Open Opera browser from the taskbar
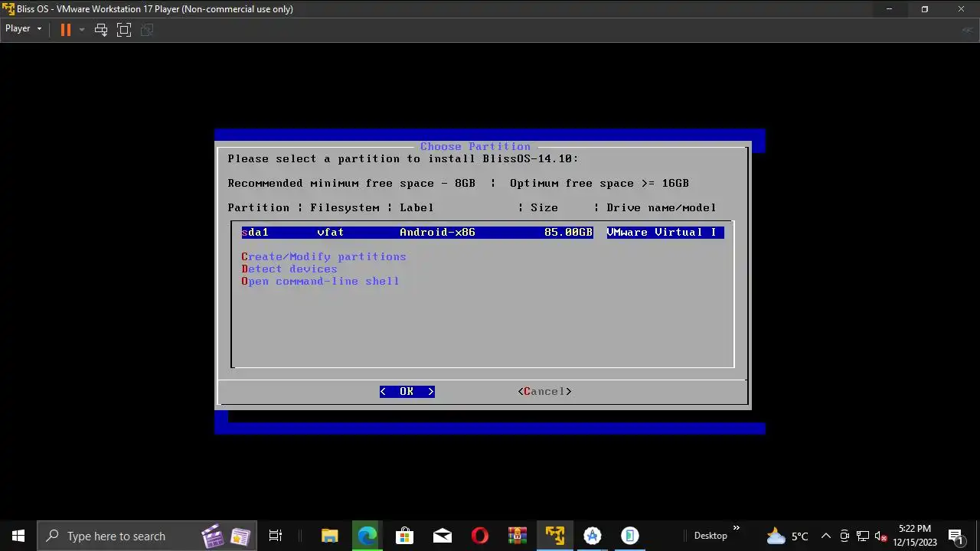This screenshot has height=551, width=980. 479,536
